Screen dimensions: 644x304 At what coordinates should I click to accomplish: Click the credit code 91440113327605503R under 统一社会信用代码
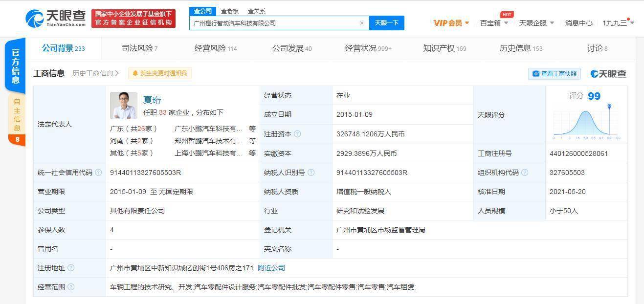(x=146, y=173)
